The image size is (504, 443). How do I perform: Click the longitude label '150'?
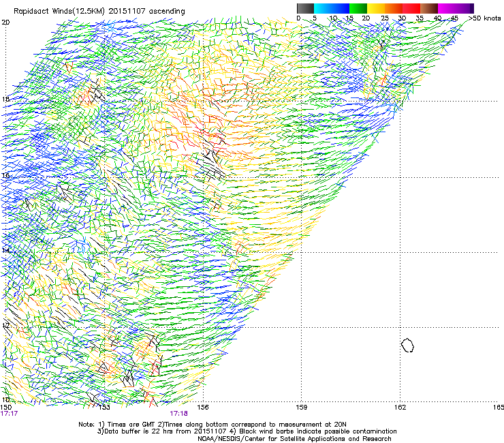click(x=5, y=408)
